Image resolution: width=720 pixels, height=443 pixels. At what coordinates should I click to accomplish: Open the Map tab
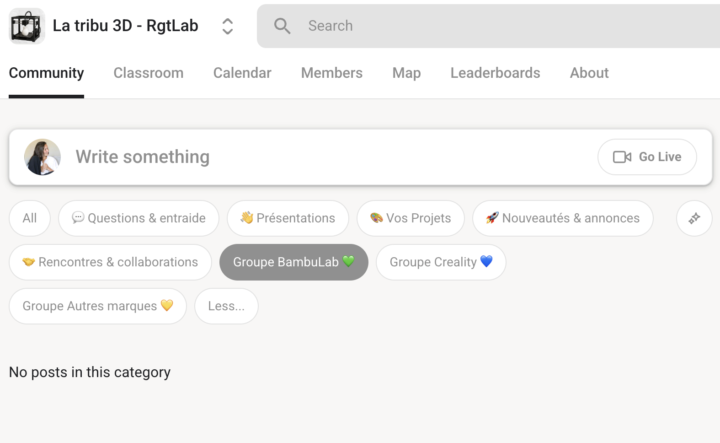[x=406, y=73]
